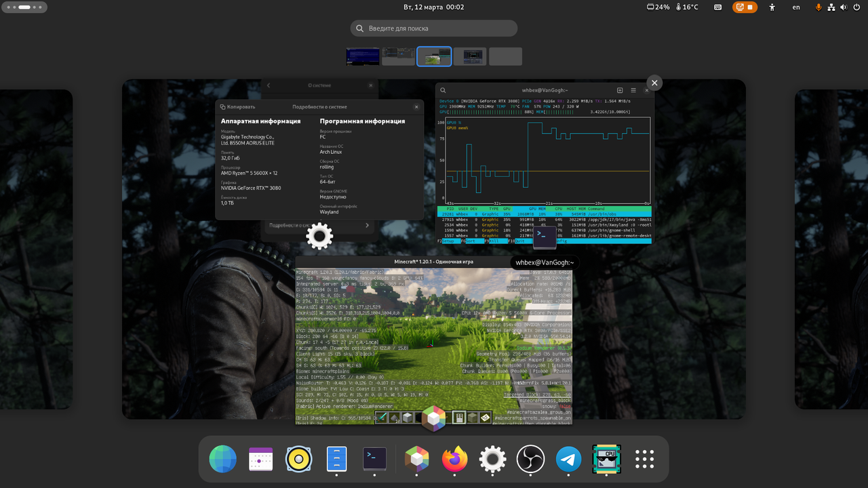The width and height of the screenshot is (868, 488).
Task: Open Terminal icon in the dock
Action: 375,459
